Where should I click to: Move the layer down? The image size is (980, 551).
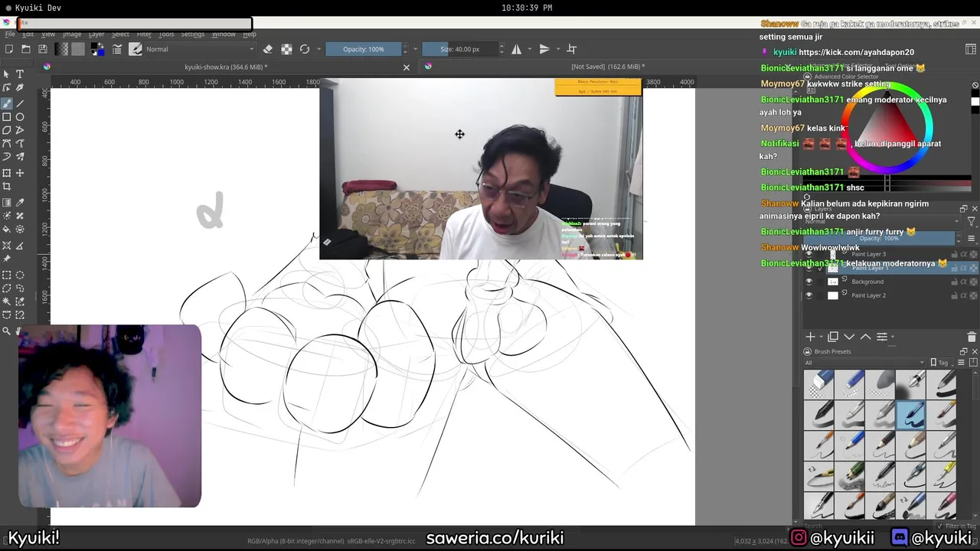coord(849,337)
